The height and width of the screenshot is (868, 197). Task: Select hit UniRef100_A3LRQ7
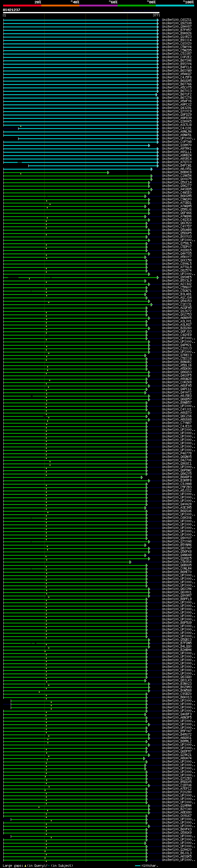[x=176, y=325]
